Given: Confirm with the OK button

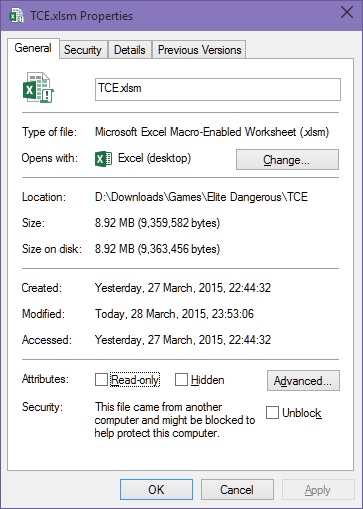Looking at the screenshot, I should point(156,490).
